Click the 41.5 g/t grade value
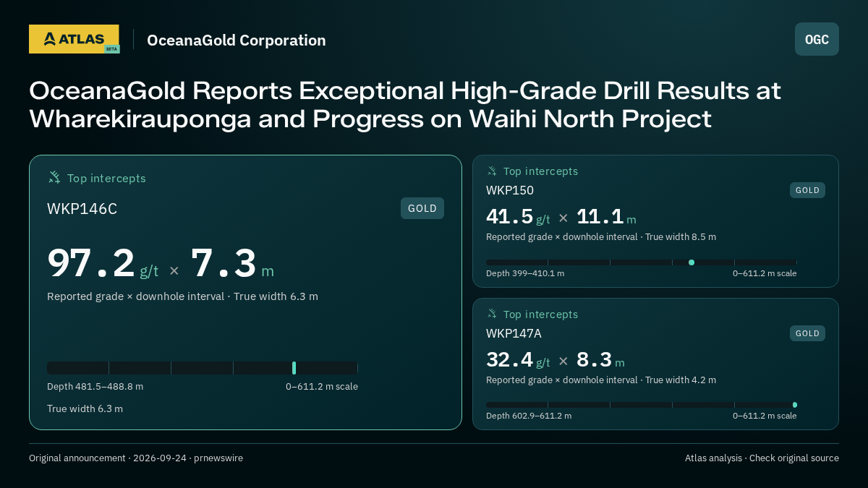 pos(518,217)
